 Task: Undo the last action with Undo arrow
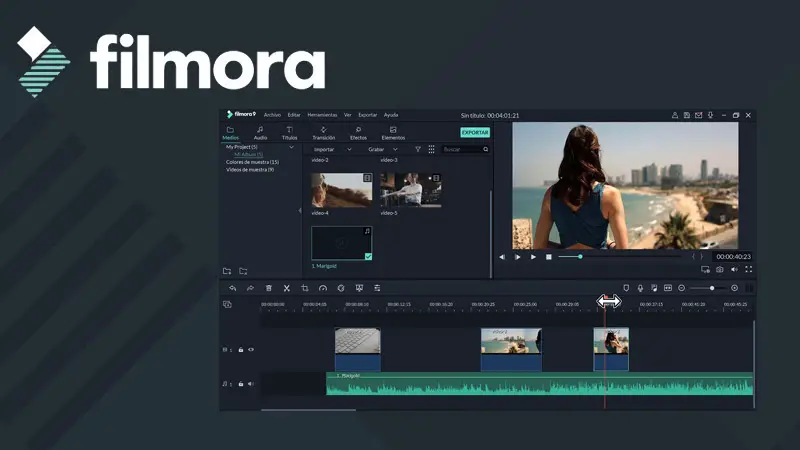click(232, 288)
